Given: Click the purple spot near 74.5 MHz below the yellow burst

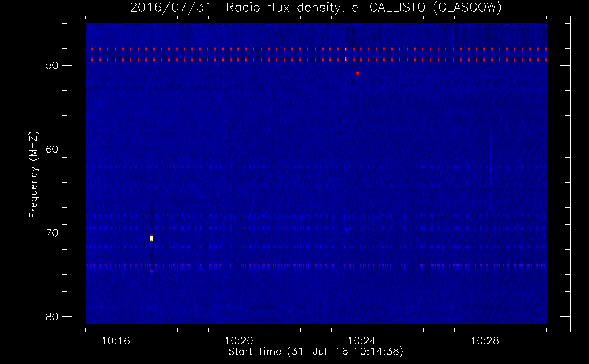Looking at the screenshot, I should (x=151, y=271).
